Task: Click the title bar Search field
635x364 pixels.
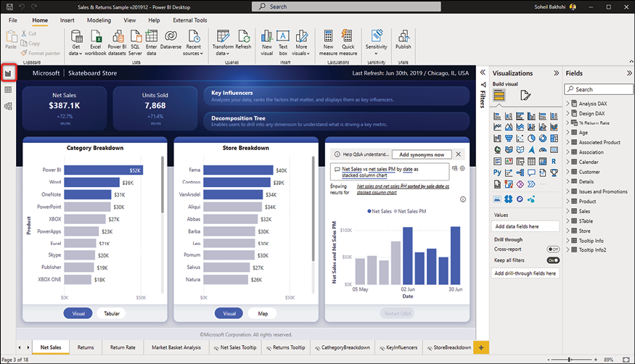Action: click(x=346, y=7)
